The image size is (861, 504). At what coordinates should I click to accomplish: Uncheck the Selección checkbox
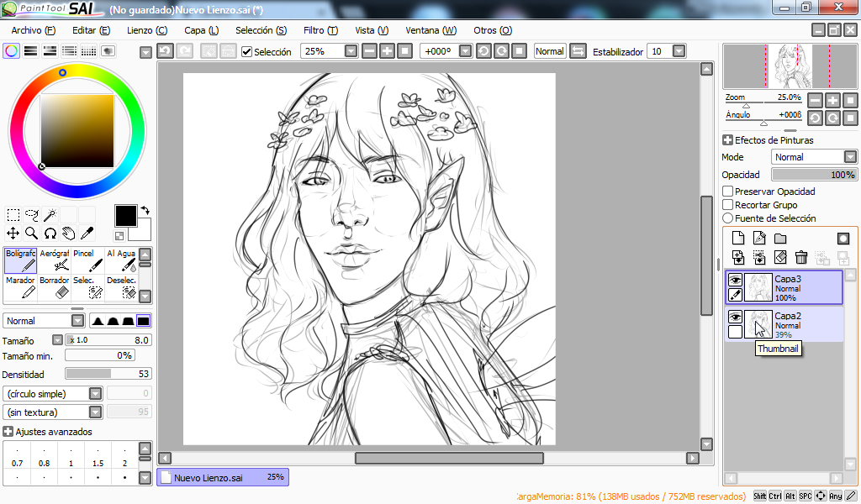pos(247,51)
